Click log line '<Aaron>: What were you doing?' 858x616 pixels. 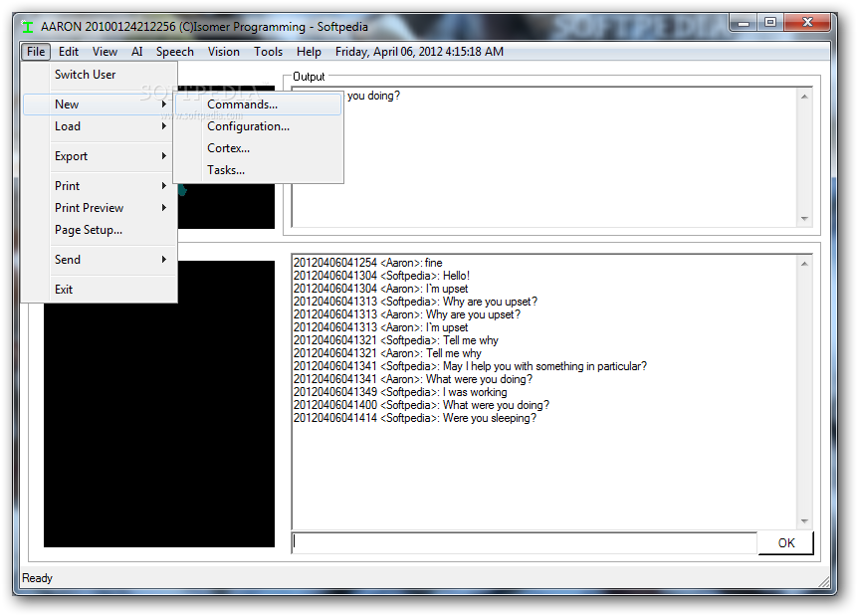tap(413, 379)
